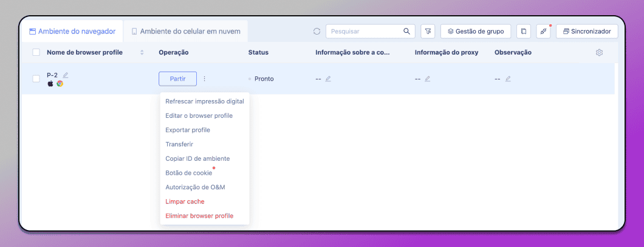The image size is (644, 247).
Task: Edit the account information cell for P-2 via its pencil
Action: coord(327,79)
